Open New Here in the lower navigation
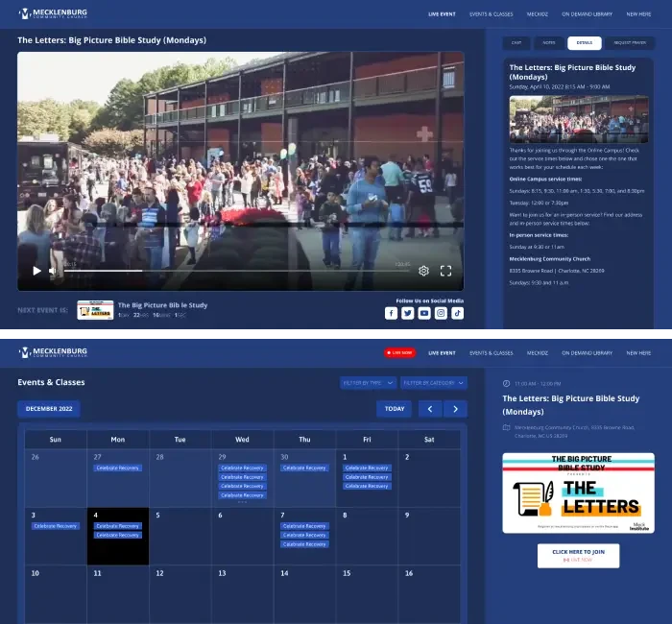This screenshot has width=672, height=624. click(x=638, y=353)
